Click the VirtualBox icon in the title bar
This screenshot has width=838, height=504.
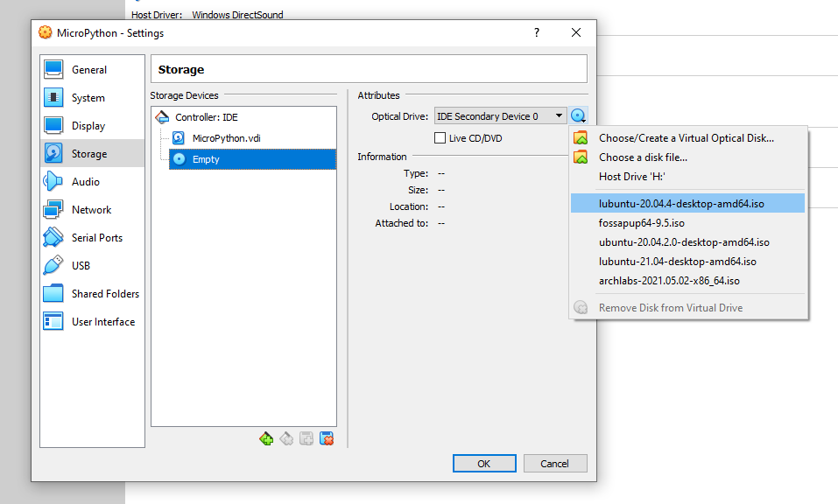(46, 32)
